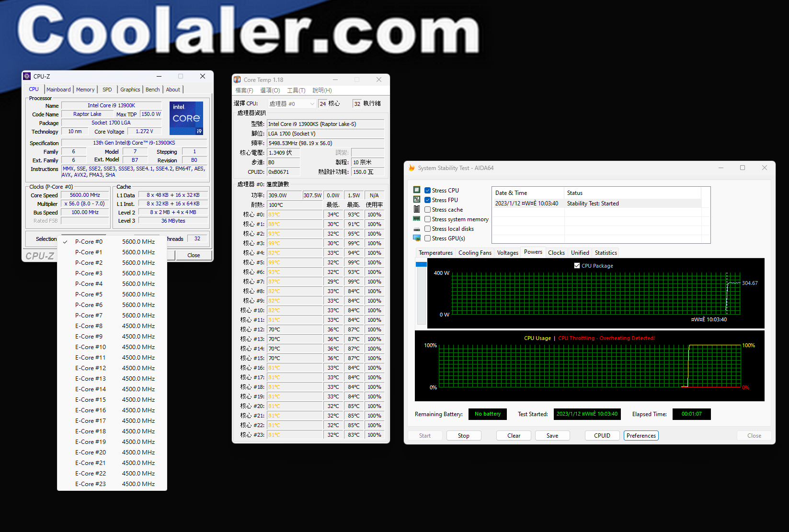The width and height of the screenshot is (789, 532).
Task: Click the Stress GPU(s) monitor icon
Action: pos(417,238)
